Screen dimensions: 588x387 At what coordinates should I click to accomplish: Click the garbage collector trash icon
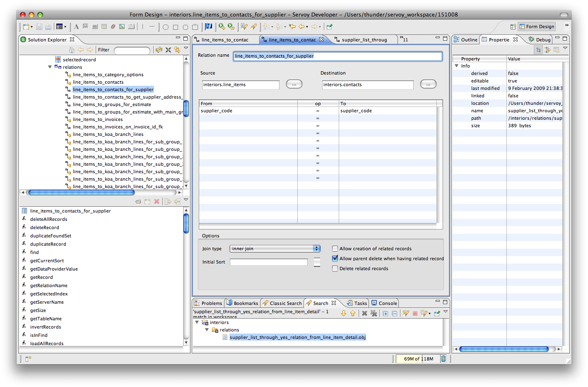tap(443, 359)
